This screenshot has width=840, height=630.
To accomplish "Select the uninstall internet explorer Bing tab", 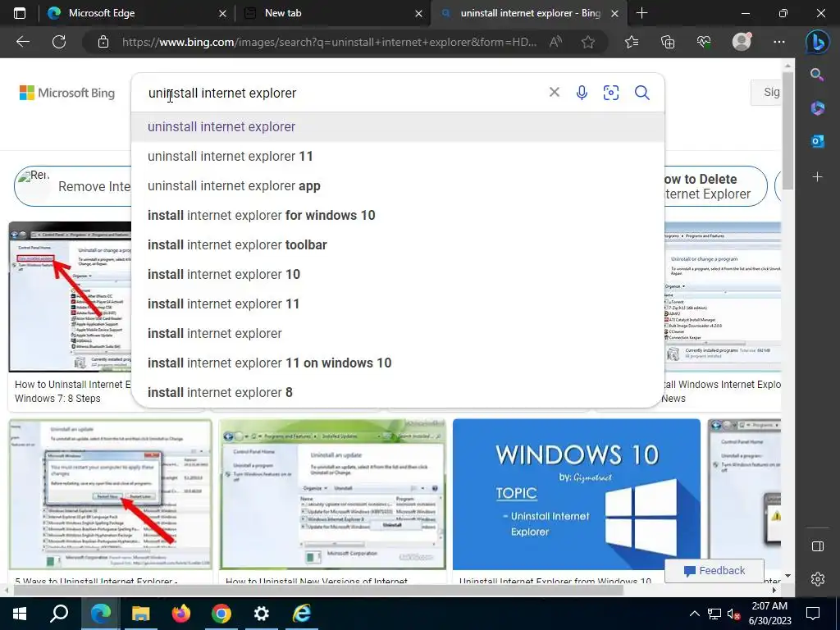I will pyautogui.click(x=527, y=13).
